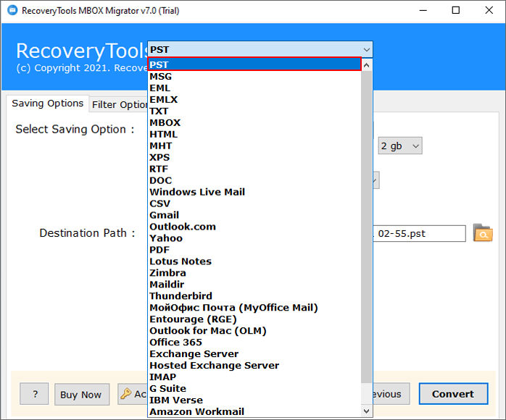Select МойОфис Почта (MyOffice Mail) option
This screenshot has height=420, width=506.
click(x=254, y=308)
